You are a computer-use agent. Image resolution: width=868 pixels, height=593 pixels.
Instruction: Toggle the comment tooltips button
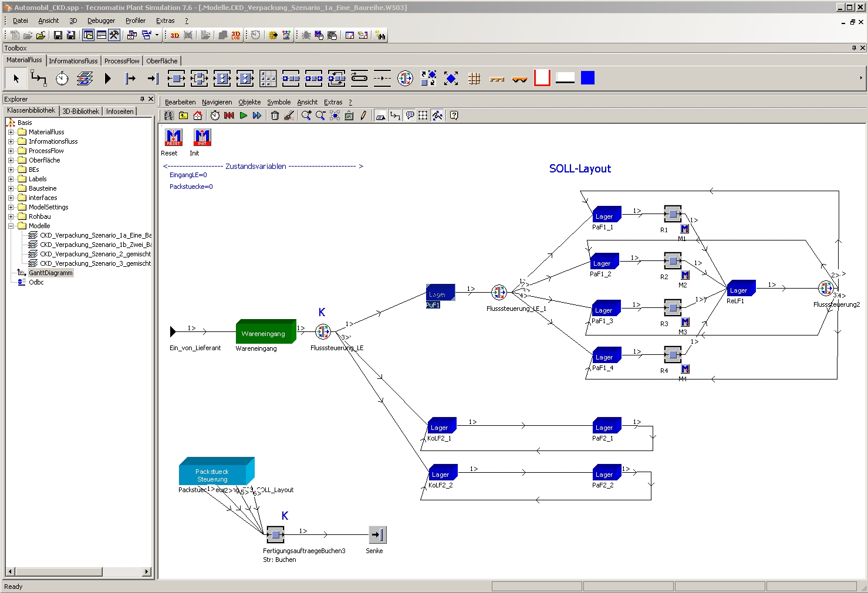pyautogui.click(x=410, y=116)
